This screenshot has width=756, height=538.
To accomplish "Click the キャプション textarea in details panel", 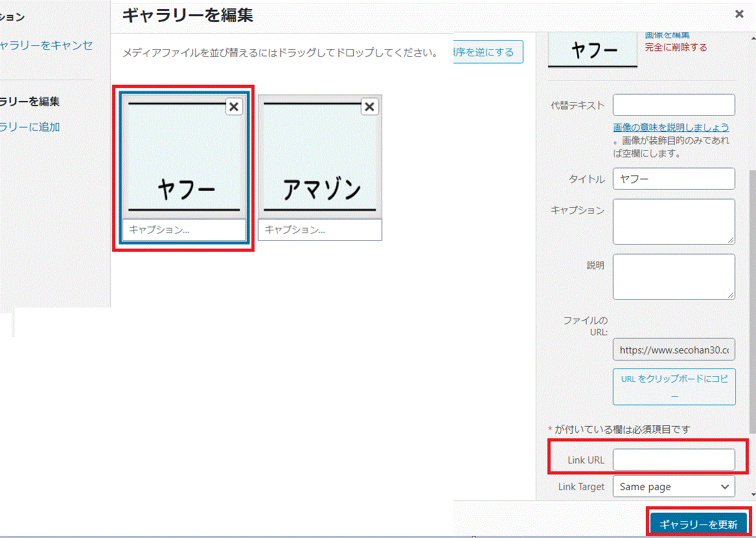I will tap(674, 221).
